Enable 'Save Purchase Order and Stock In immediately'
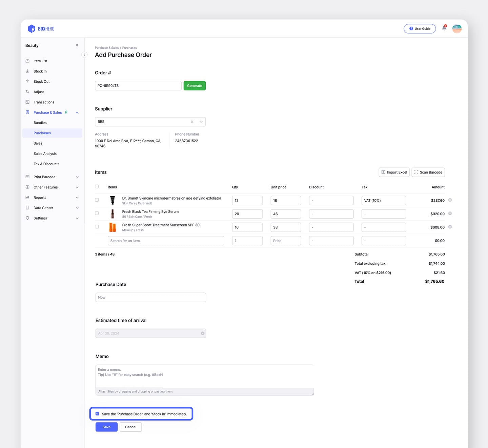This screenshot has height=448, width=488. (98, 413)
